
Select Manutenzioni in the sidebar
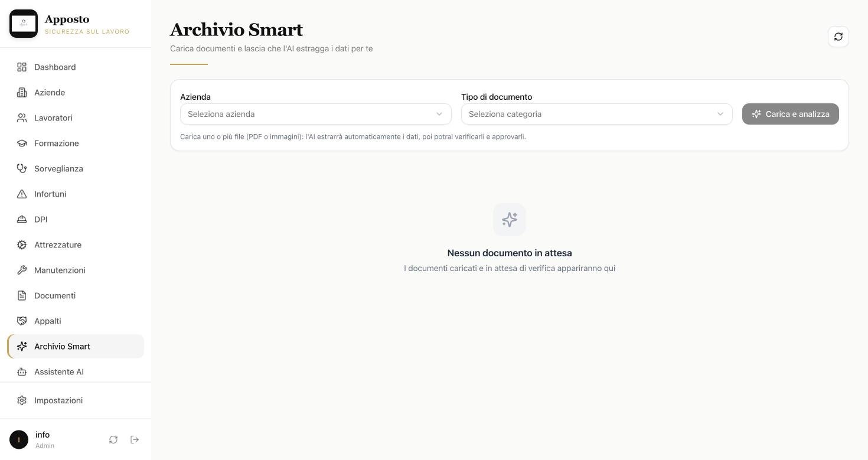(76, 270)
